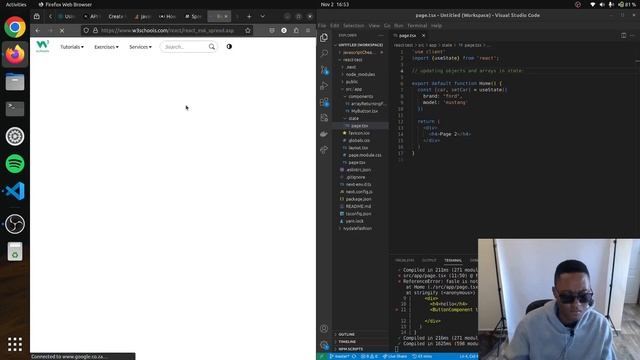Click the tracking protection shield icon
Viewport: 640px width, 360px height.
(x=86, y=30)
